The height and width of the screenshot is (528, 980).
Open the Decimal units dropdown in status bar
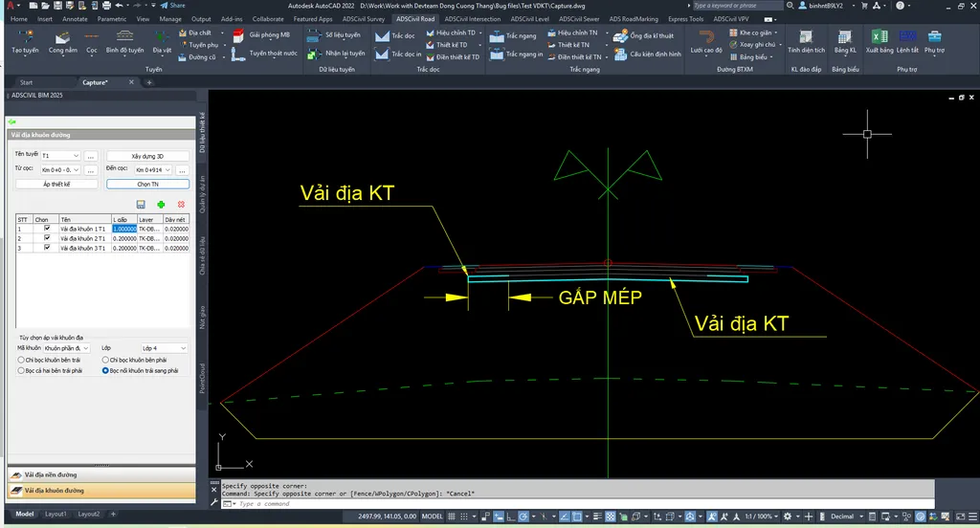point(848,517)
